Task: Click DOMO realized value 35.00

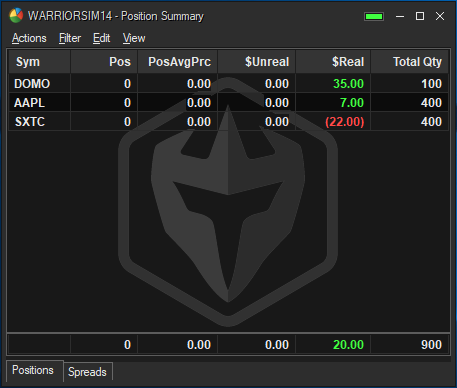Action: point(348,84)
